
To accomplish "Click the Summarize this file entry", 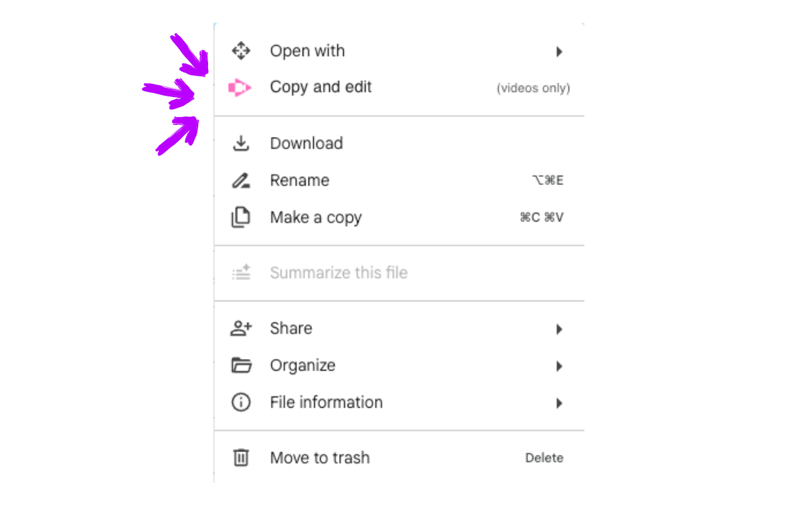I will pyautogui.click(x=338, y=273).
